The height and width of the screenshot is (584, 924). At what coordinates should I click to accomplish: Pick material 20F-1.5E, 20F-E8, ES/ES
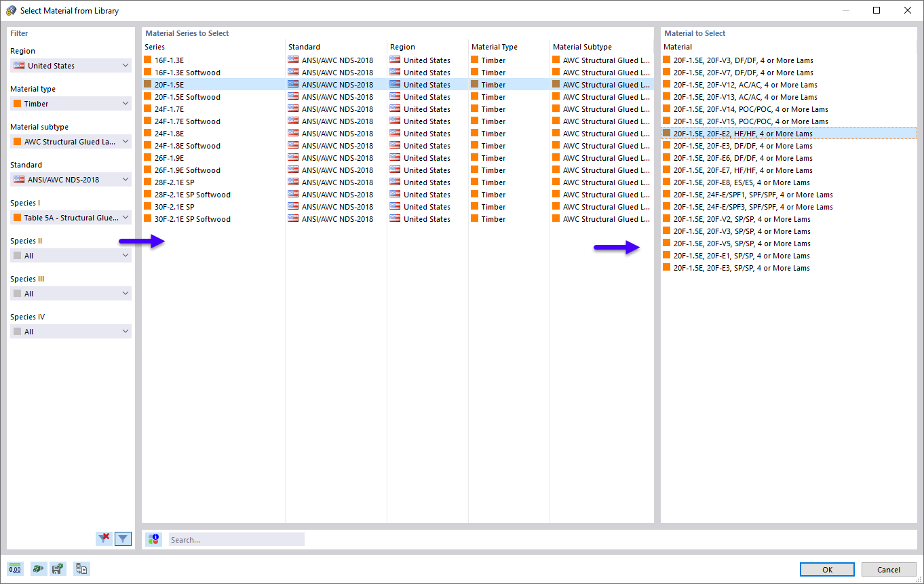coord(789,182)
